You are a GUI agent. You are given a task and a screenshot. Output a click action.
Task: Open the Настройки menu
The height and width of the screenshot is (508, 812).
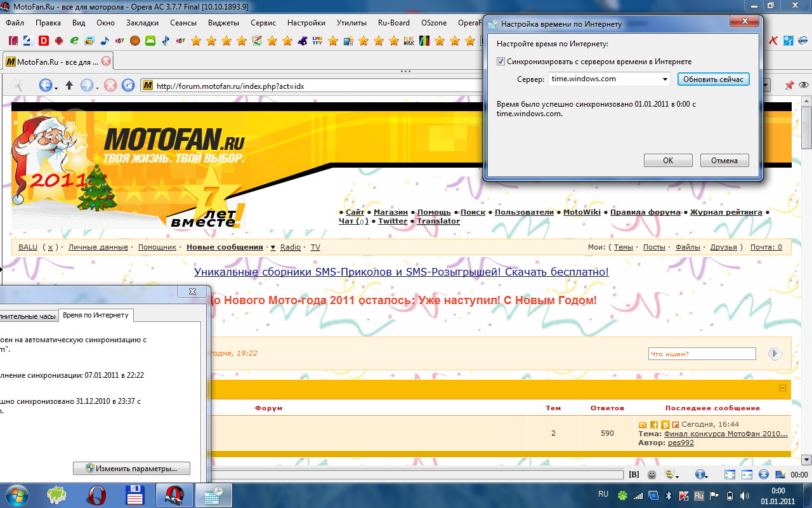306,22
